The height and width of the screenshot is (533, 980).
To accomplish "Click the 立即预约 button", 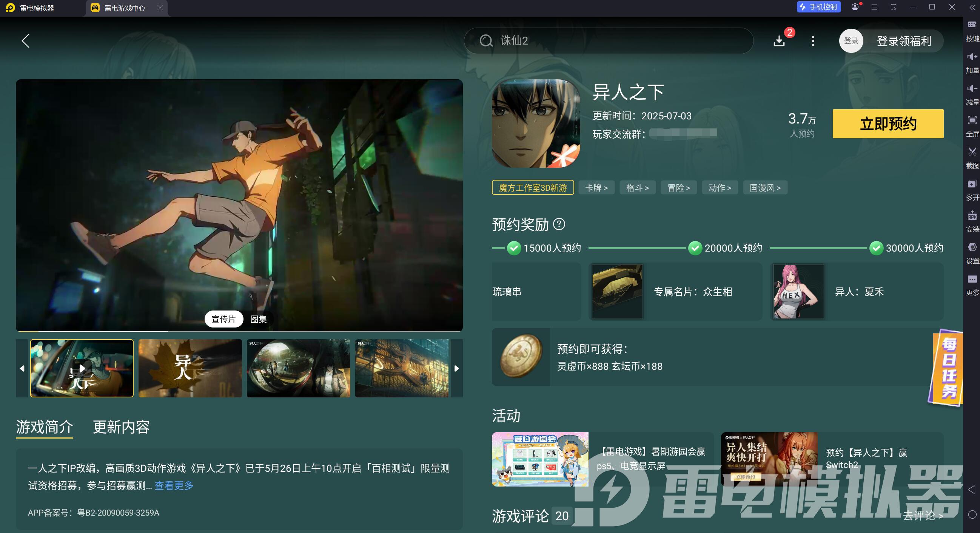I will (x=888, y=124).
